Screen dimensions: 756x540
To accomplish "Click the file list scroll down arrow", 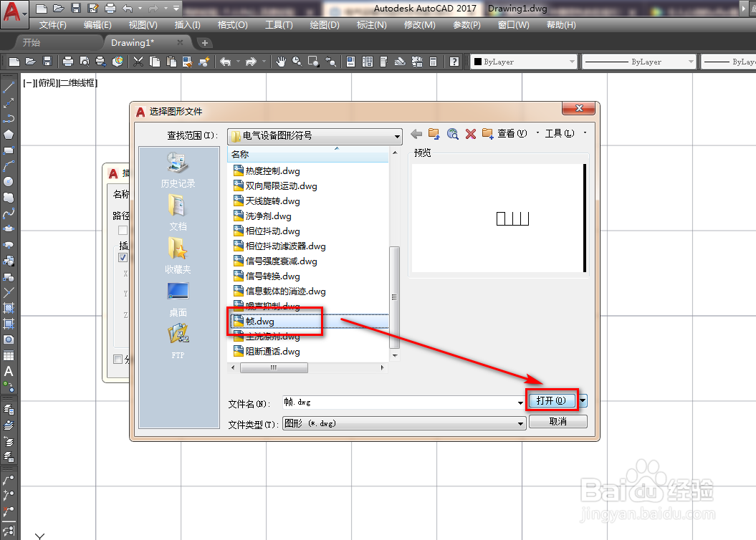I will pos(395,356).
